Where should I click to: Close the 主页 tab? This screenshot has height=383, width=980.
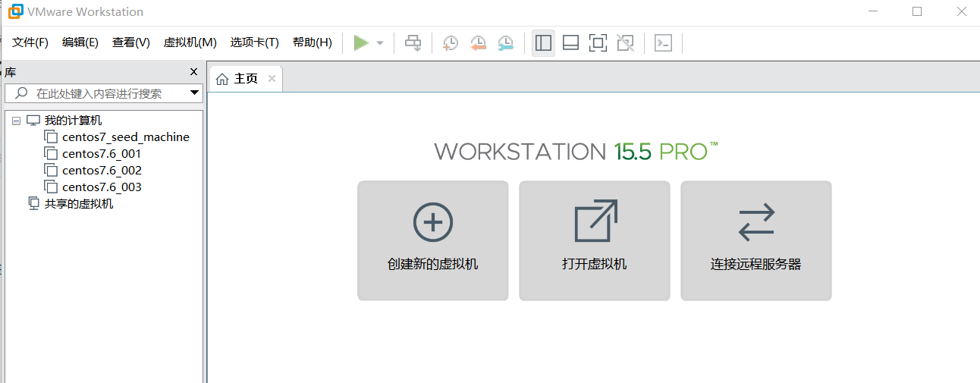272,79
